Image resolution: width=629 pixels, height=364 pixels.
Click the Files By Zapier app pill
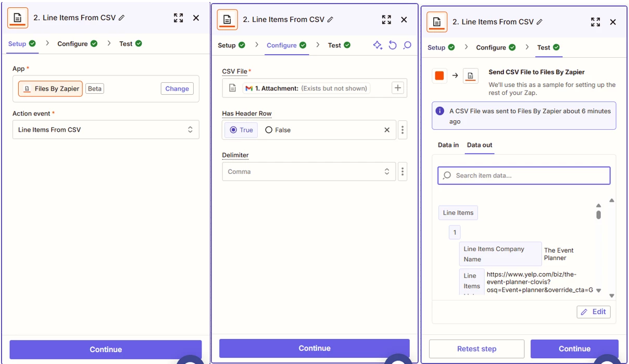click(51, 89)
